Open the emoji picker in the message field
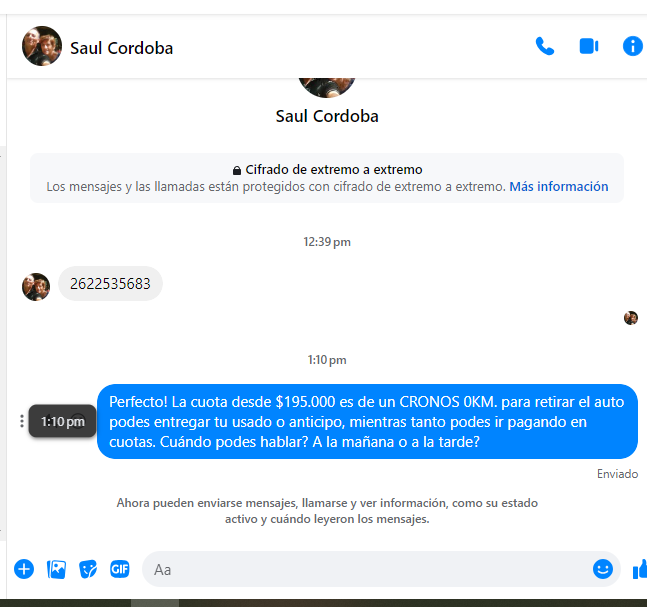The image size is (647, 607). pos(603,569)
